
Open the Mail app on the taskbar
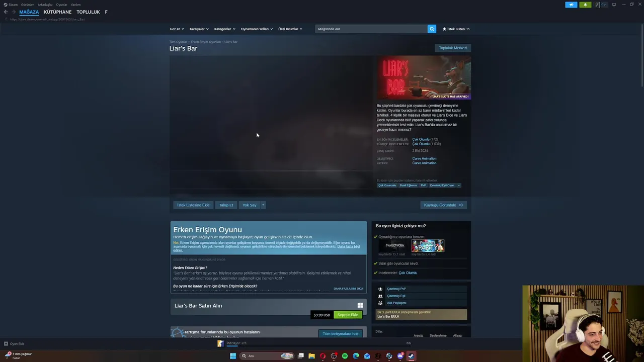[367, 356]
